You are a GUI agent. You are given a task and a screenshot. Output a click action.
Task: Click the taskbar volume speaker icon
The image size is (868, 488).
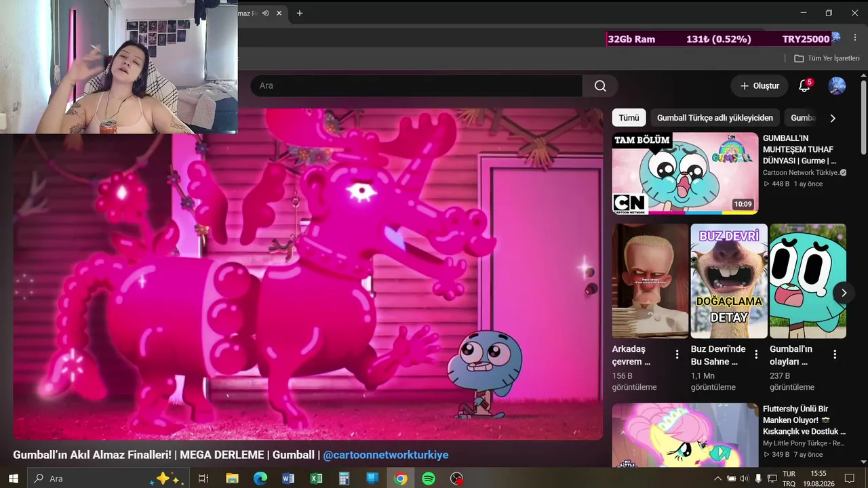(744, 479)
